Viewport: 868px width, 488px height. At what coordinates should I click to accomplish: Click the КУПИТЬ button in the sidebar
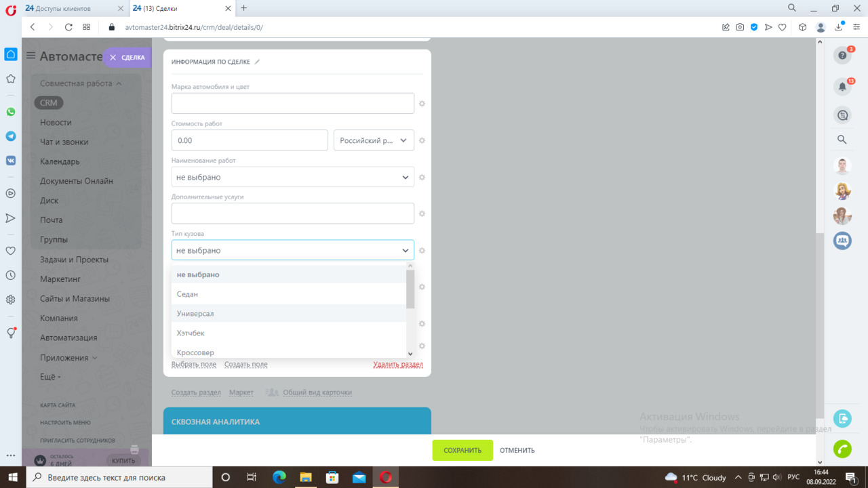coord(123,460)
